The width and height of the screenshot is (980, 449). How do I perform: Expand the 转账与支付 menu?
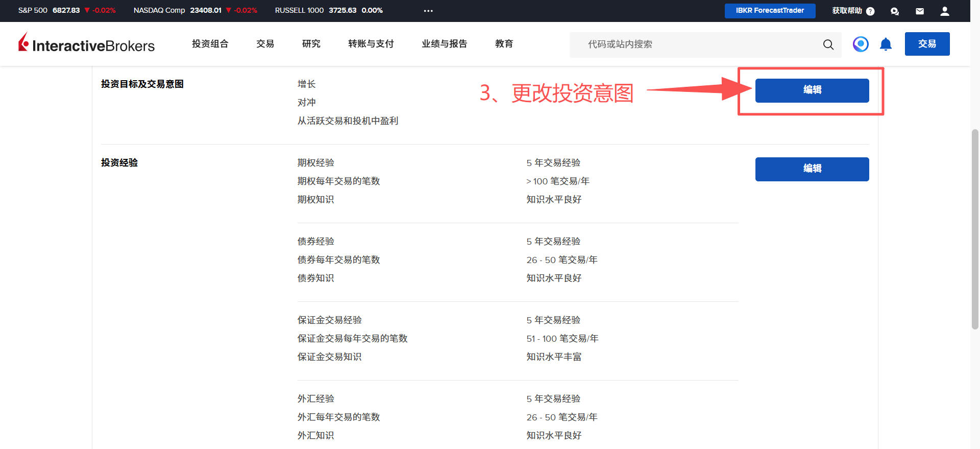point(371,44)
